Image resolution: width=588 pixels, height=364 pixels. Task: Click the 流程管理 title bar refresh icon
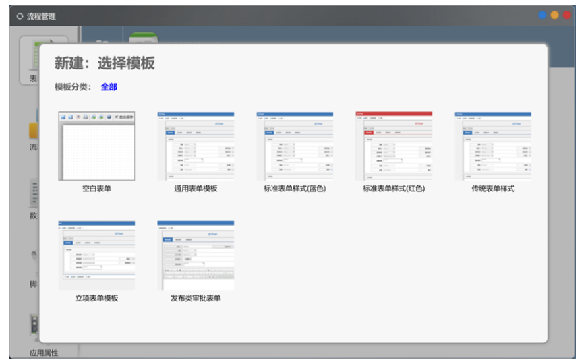pyautogui.click(x=20, y=16)
